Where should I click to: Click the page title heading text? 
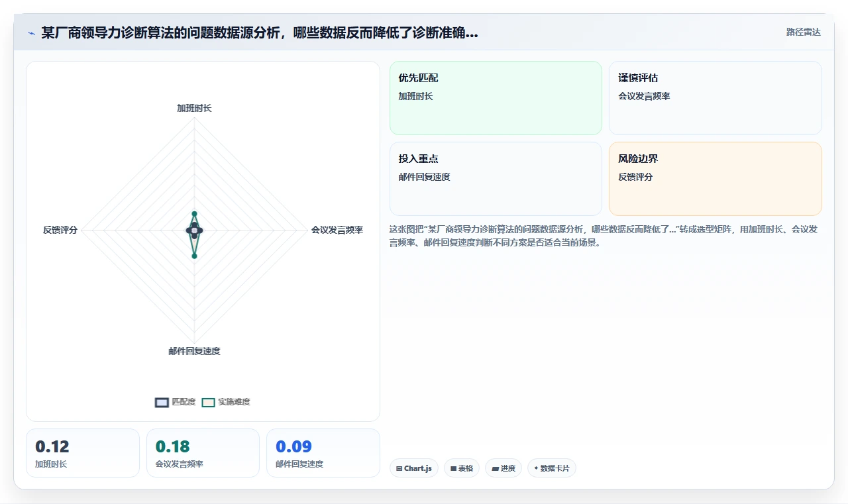coord(260,33)
